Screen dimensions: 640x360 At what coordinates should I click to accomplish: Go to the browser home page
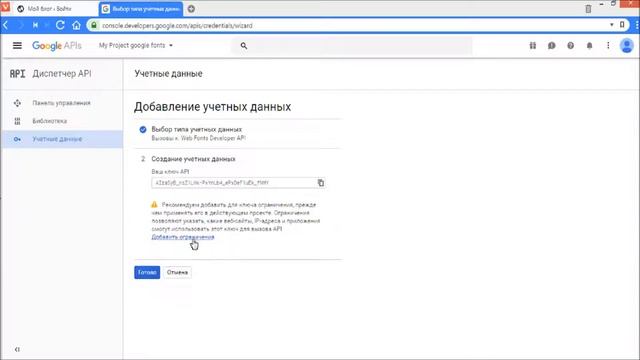click(x=76, y=25)
